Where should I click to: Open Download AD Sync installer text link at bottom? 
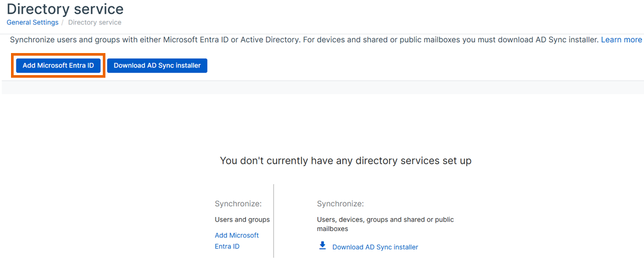[x=375, y=247]
